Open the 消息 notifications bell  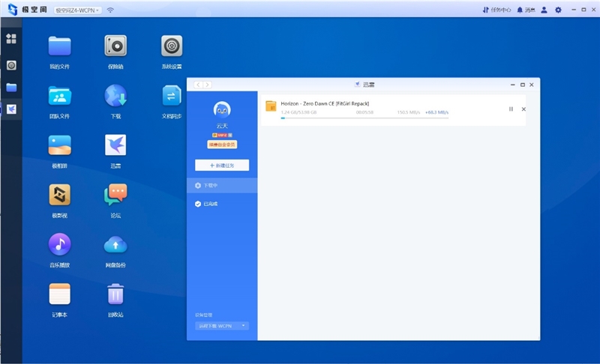pos(526,10)
